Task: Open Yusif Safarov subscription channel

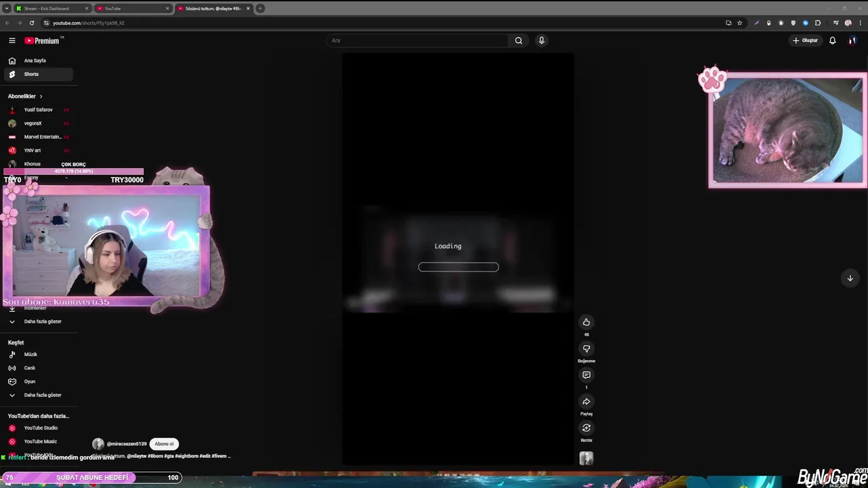Action: pyautogui.click(x=39, y=110)
